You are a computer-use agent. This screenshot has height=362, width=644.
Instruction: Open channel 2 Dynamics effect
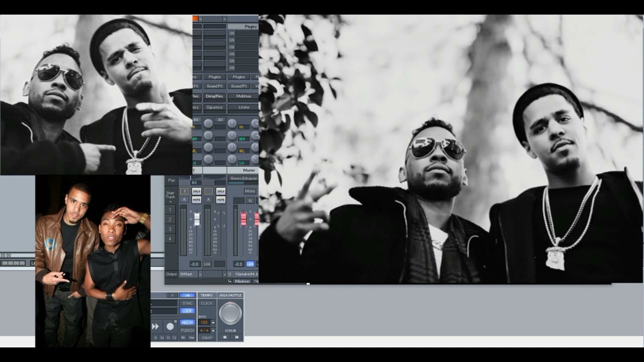(x=215, y=108)
